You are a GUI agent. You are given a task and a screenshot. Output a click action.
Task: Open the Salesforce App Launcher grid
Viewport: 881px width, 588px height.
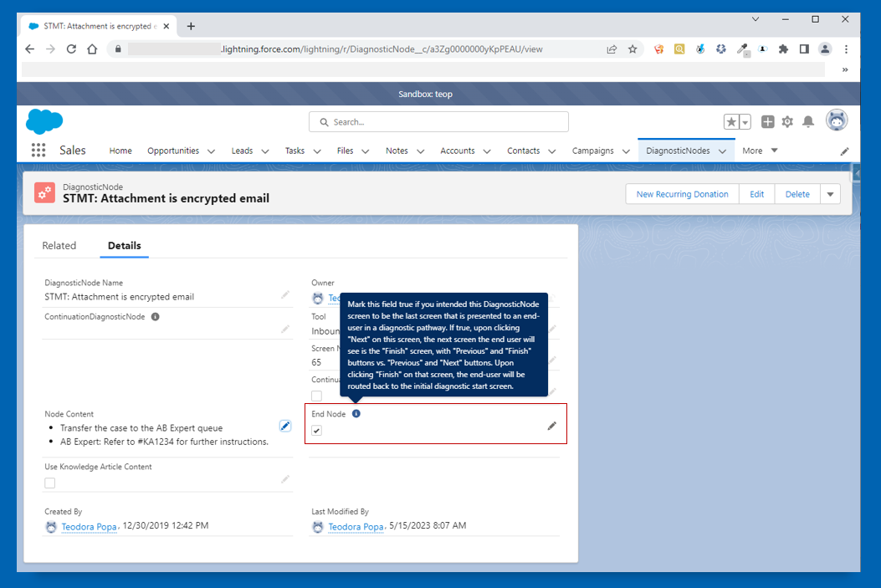pyautogui.click(x=38, y=150)
